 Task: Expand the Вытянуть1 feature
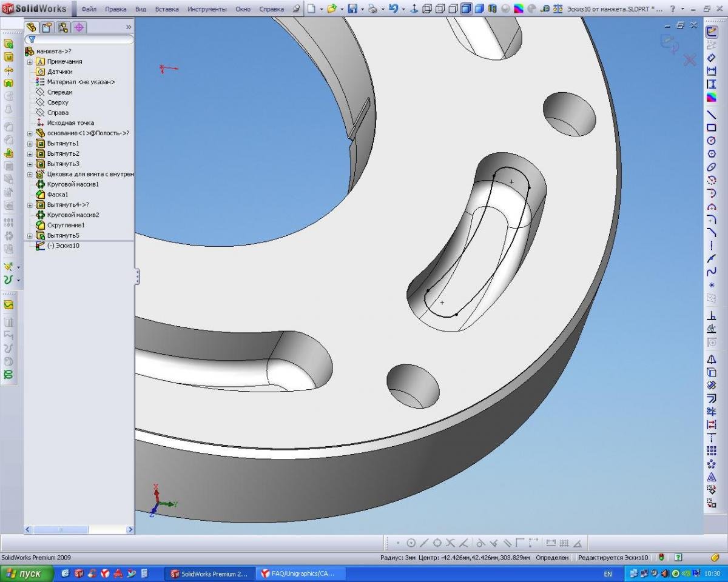(30, 144)
